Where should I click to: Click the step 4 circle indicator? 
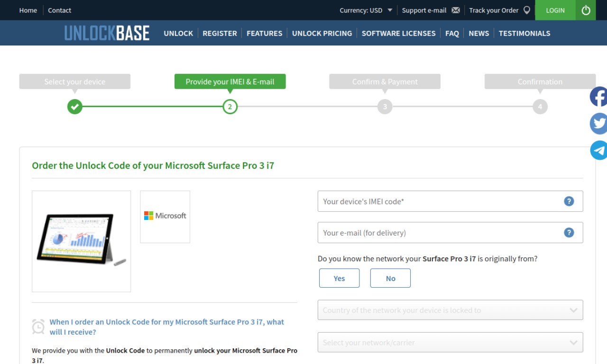(x=540, y=107)
